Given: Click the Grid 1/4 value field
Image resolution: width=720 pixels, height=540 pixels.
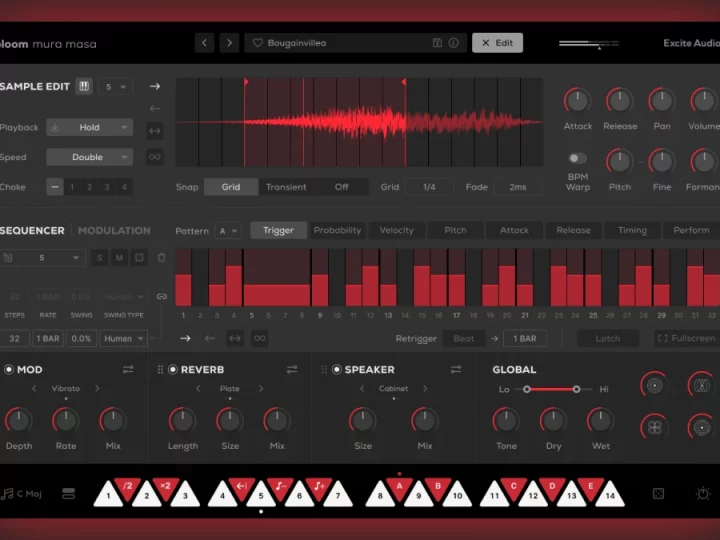Looking at the screenshot, I should pyautogui.click(x=429, y=187).
